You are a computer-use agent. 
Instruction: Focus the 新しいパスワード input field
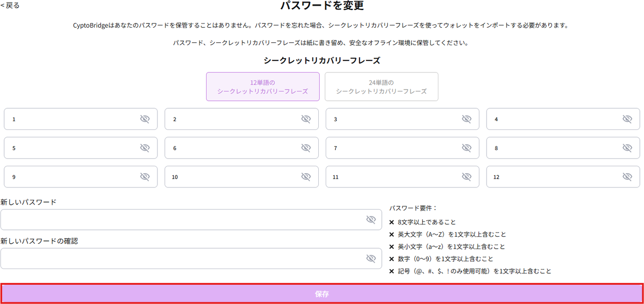tap(191, 220)
